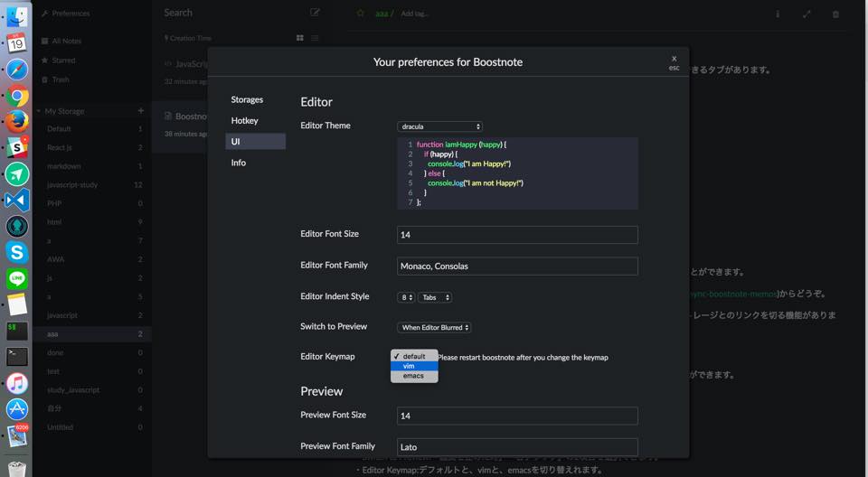
Task: Star the current note
Action: 361,14
